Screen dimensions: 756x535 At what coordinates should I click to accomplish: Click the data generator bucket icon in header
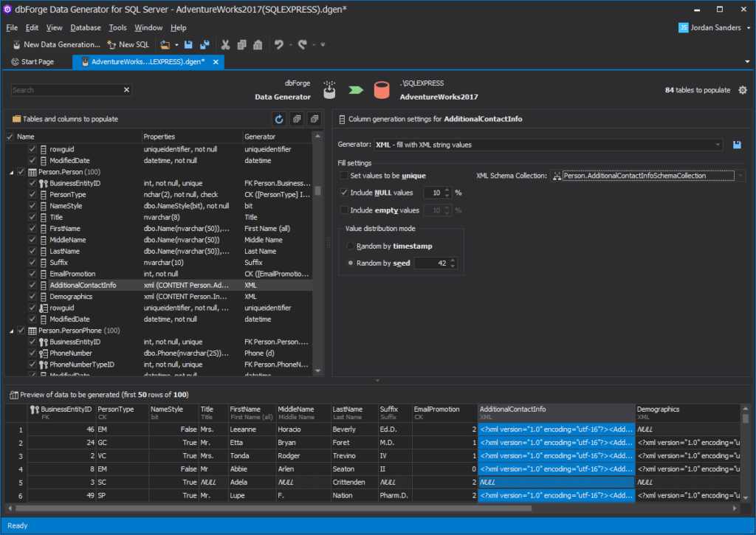tap(329, 90)
